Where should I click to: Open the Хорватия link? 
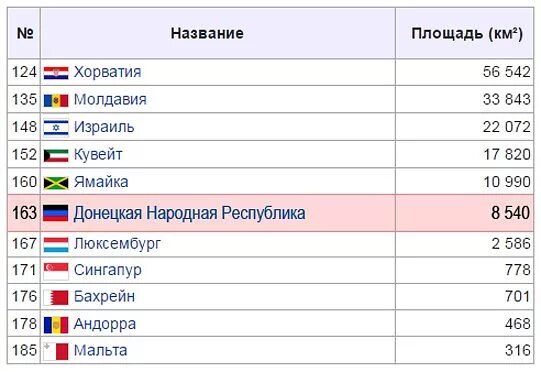107,72
